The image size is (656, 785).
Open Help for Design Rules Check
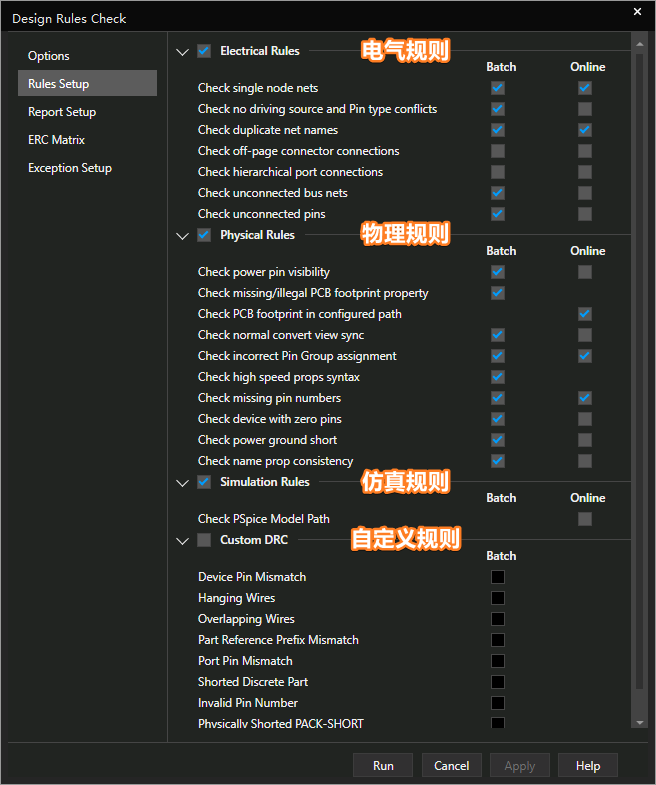[x=587, y=766]
